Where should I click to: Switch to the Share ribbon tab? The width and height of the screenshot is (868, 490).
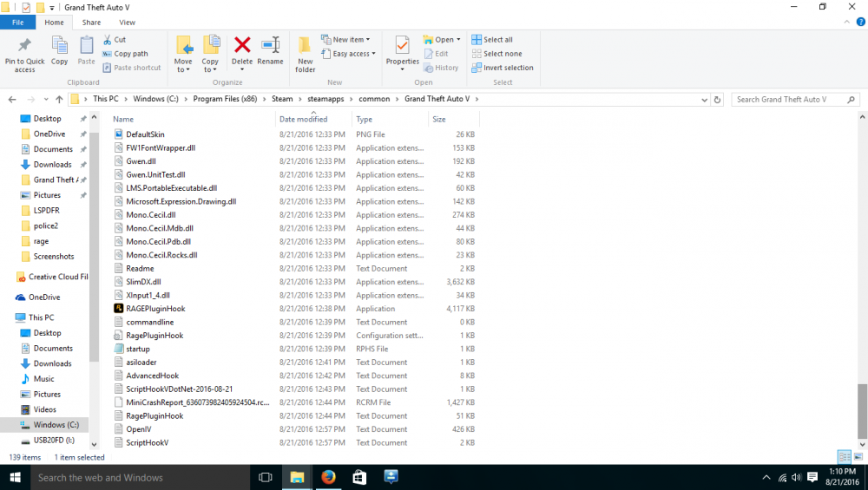[x=91, y=23]
